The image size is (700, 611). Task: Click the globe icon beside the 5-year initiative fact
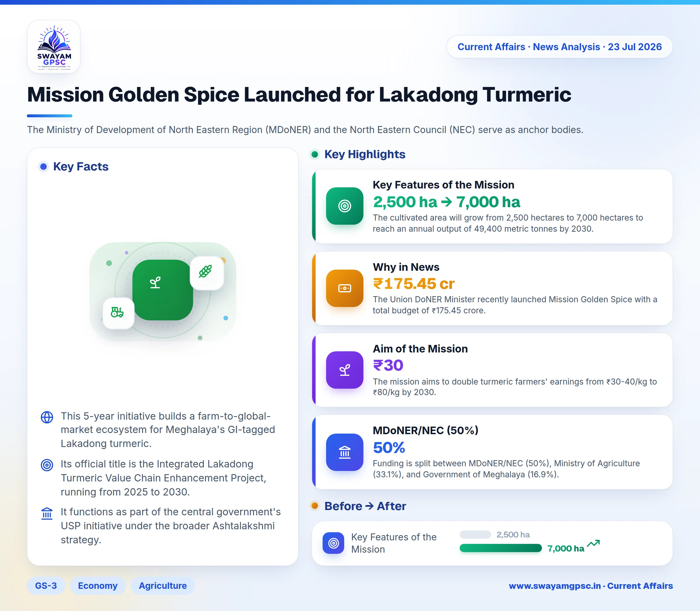[47, 417]
